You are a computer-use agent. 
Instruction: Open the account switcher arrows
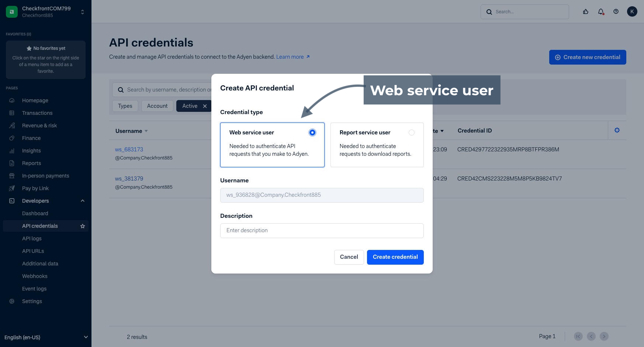(x=83, y=12)
